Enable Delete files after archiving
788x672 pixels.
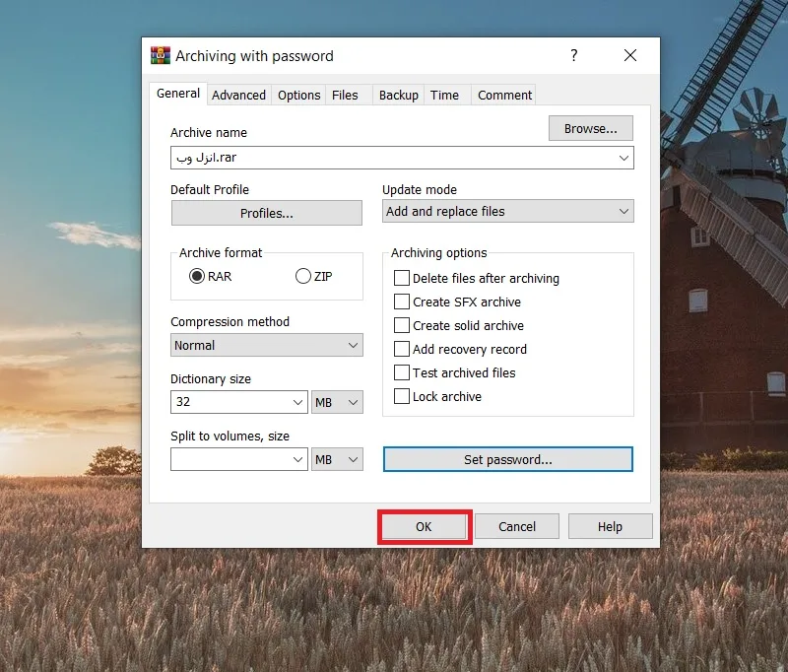pyautogui.click(x=402, y=278)
